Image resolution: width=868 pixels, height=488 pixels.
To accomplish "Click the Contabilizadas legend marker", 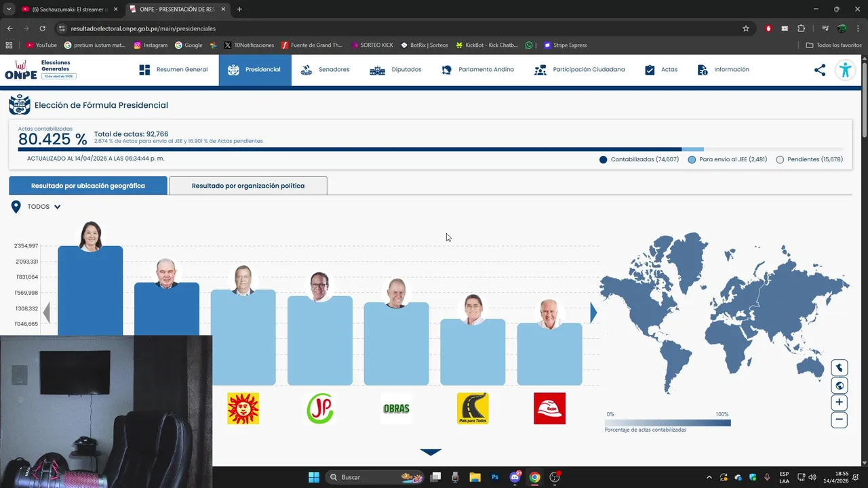I will (x=604, y=160).
